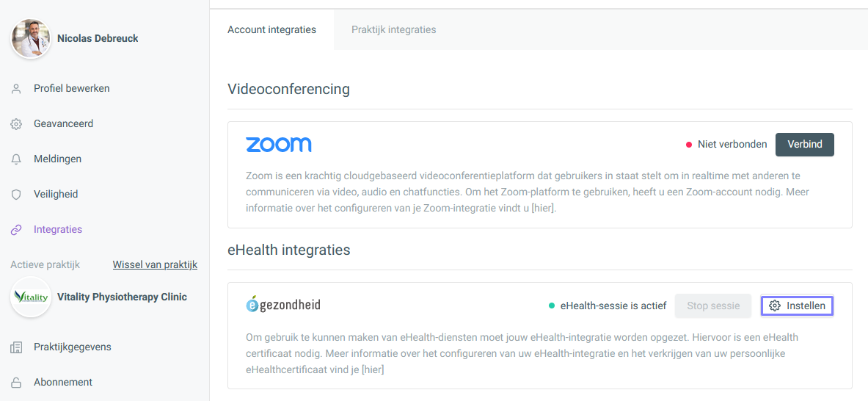Click the shield icon for Veiligheid
Screen dimensions: 868x401
(x=16, y=195)
